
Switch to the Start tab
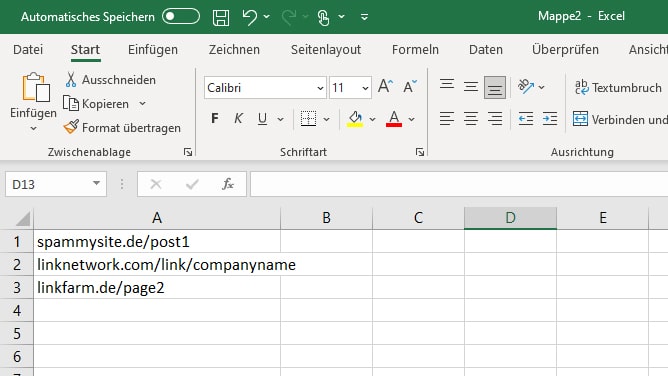(85, 49)
